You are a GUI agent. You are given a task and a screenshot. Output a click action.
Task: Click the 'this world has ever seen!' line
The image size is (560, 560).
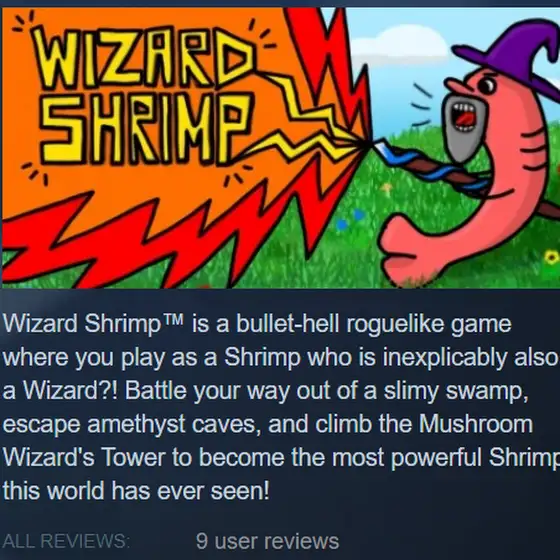tap(136, 491)
